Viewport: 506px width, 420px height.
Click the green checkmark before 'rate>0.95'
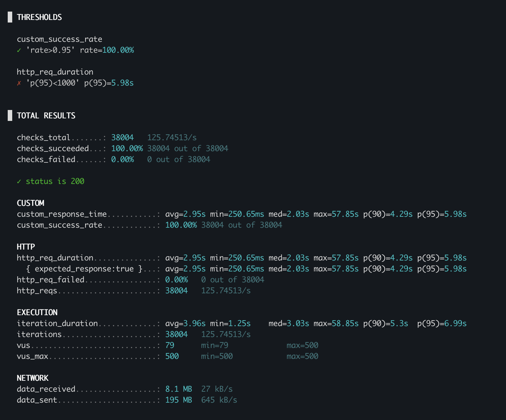coord(19,50)
